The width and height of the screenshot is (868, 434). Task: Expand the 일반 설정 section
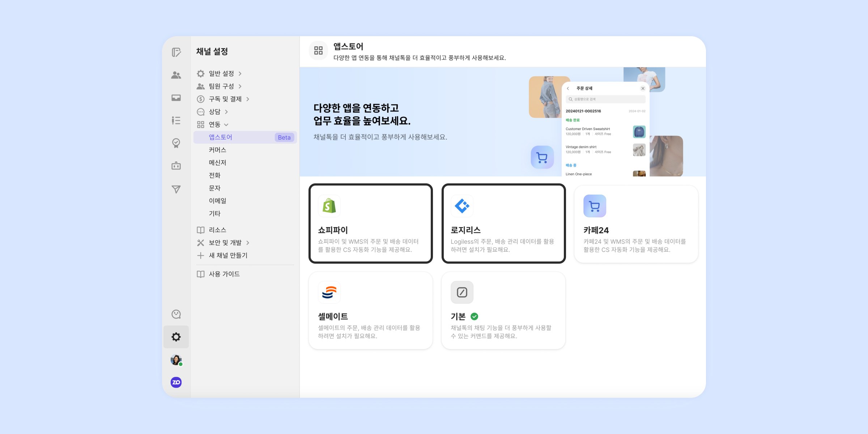click(x=221, y=73)
